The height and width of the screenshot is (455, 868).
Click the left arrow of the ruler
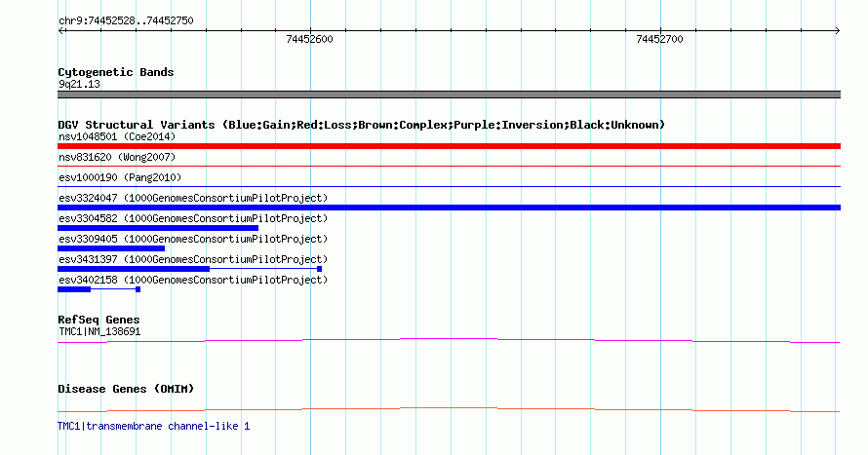coord(61,31)
